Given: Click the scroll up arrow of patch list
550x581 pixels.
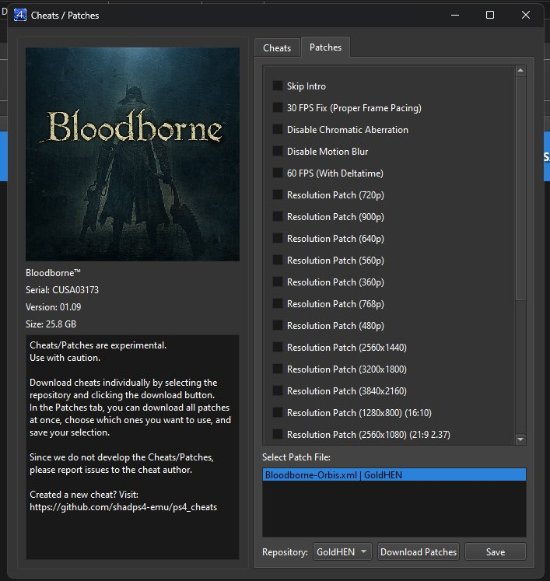Looking at the screenshot, I should coord(520,70).
